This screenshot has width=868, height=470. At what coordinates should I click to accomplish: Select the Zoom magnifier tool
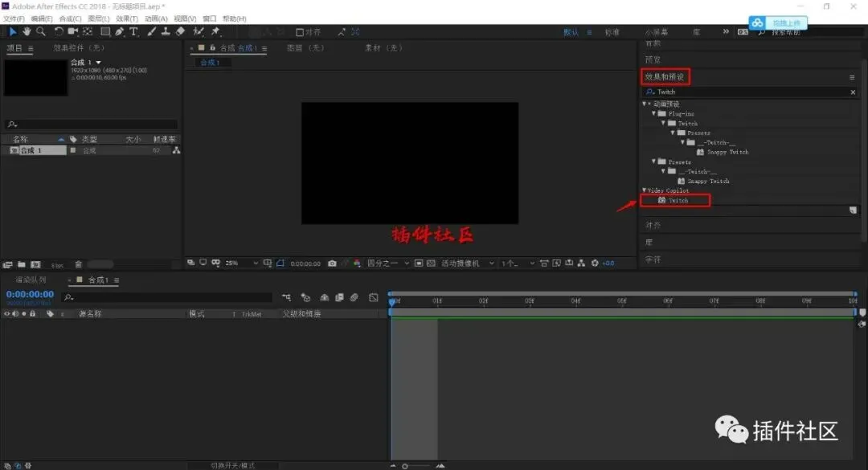pos(40,31)
